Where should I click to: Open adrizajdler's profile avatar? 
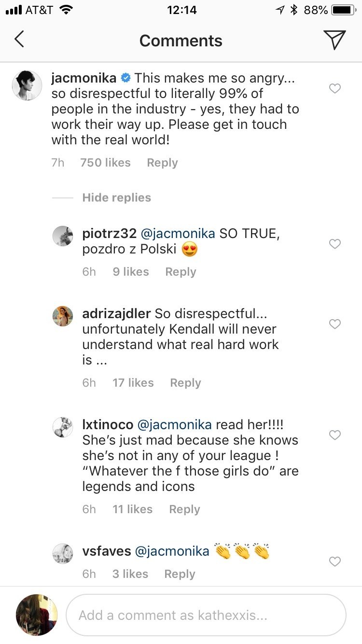point(63,316)
